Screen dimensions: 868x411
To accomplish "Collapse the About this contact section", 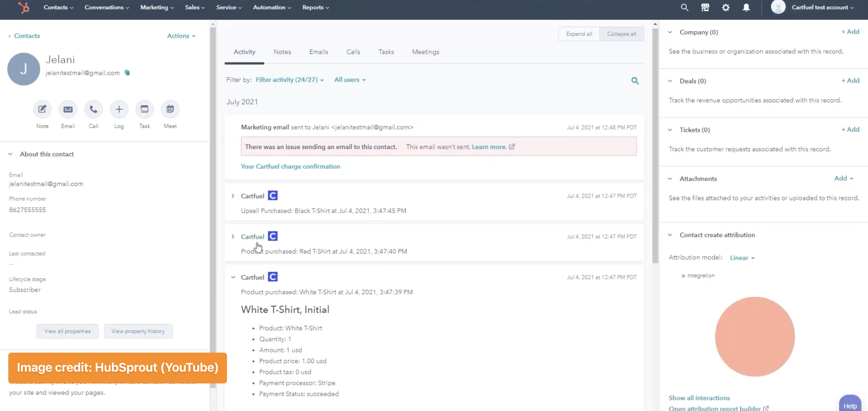I will (x=10, y=154).
